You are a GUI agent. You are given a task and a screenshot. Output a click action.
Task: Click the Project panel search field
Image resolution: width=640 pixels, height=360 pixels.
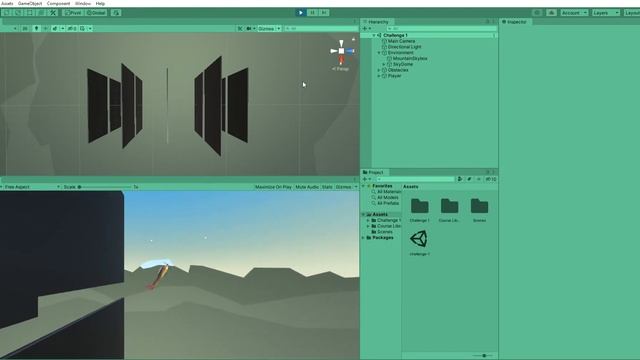[415, 179]
